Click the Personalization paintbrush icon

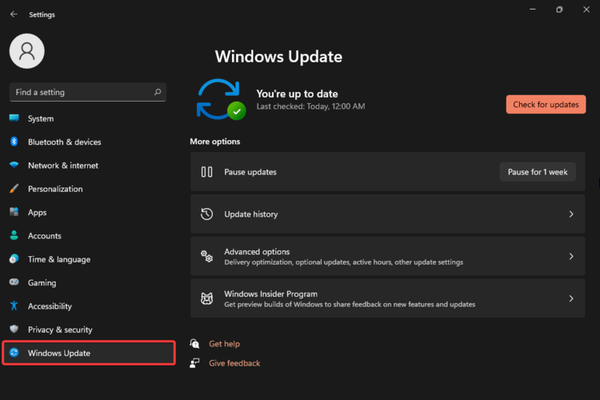pos(14,189)
